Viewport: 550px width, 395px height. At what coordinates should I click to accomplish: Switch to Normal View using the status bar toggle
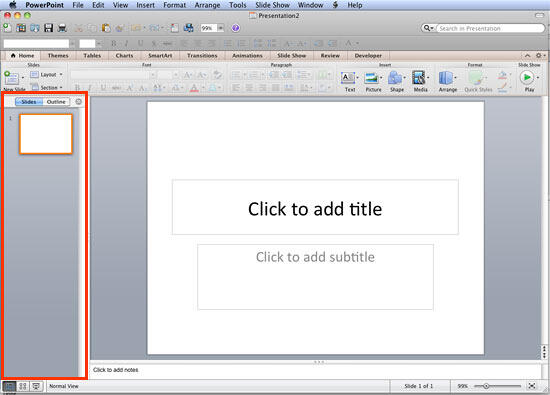click(x=9, y=386)
